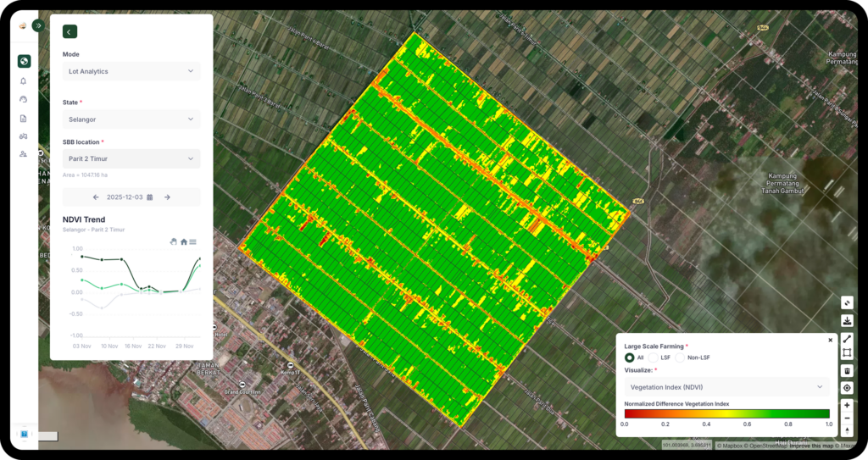868x460 pixels.
Task: Select the All radio button
Action: [x=630, y=357]
